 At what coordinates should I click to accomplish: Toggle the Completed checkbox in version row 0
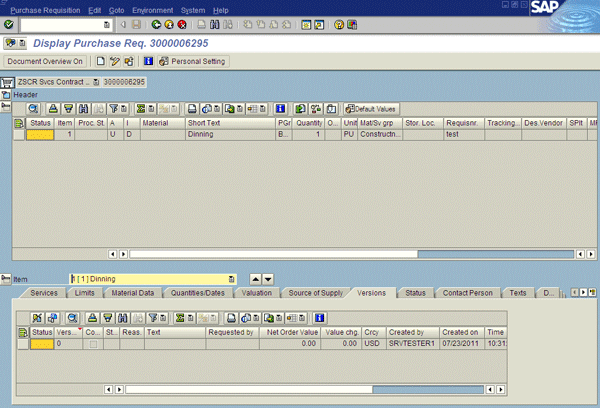pyautogui.click(x=93, y=343)
